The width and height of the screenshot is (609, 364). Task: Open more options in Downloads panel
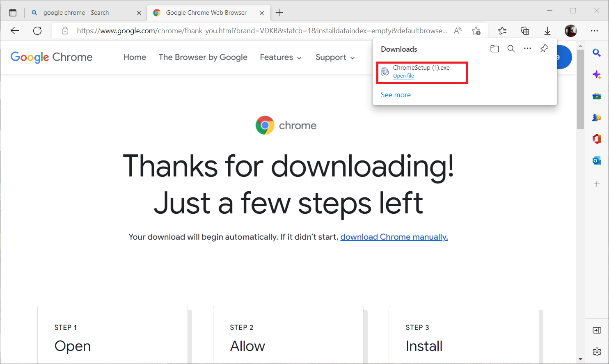click(x=527, y=49)
